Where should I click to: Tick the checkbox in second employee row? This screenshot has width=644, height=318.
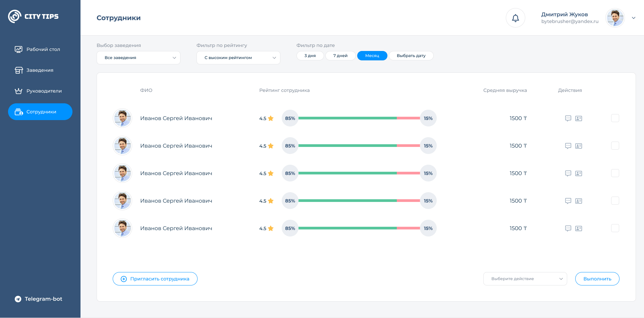point(615,146)
